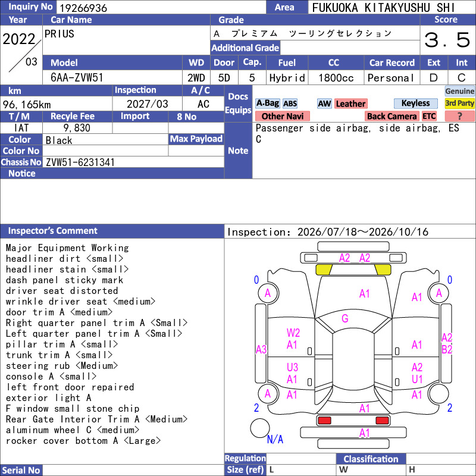Viewport: 476px width, 476px height.
Task: Click the Keyless equipment badge
Action: (x=415, y=103)
